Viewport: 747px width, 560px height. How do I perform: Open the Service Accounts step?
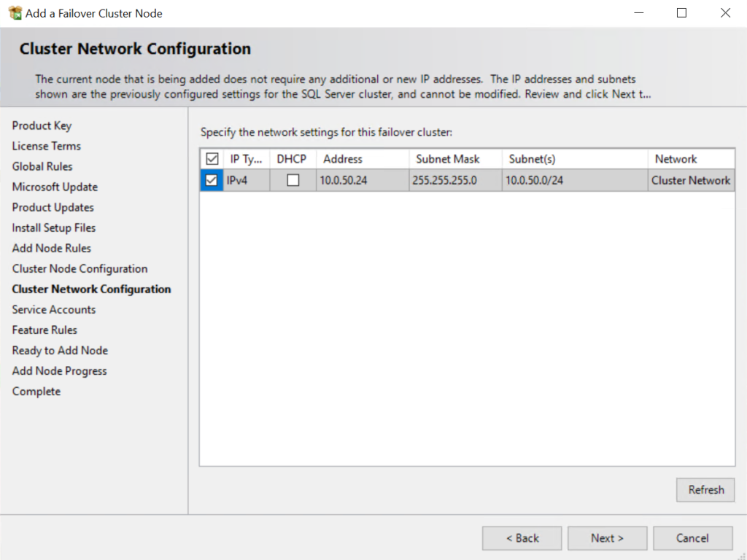pos(53,309)
